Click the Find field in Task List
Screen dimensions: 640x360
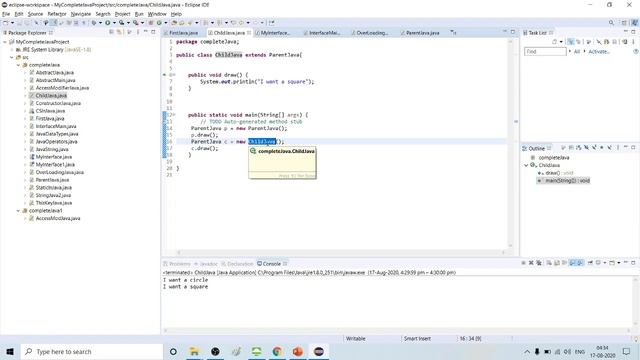545,51
